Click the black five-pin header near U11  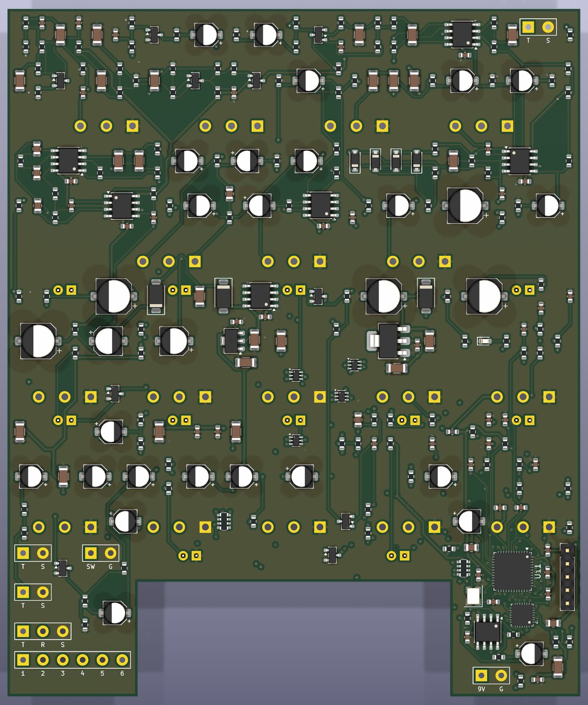tap(567, 577)
